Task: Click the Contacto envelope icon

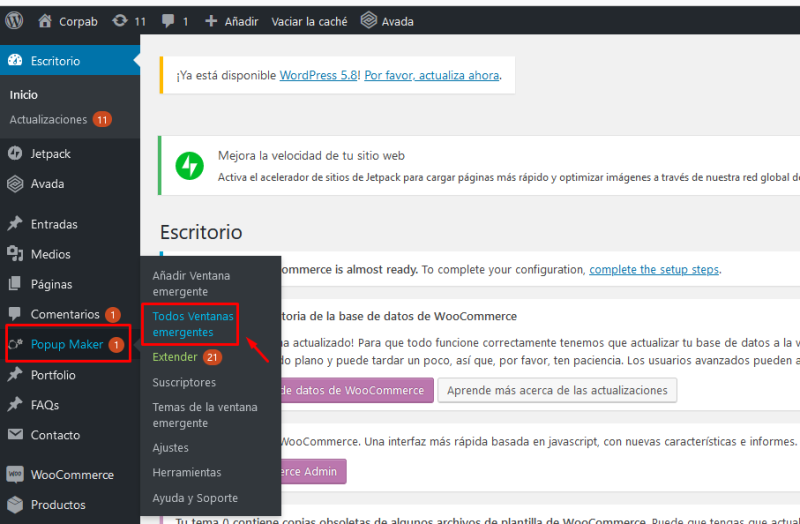Action: [15, 435]
